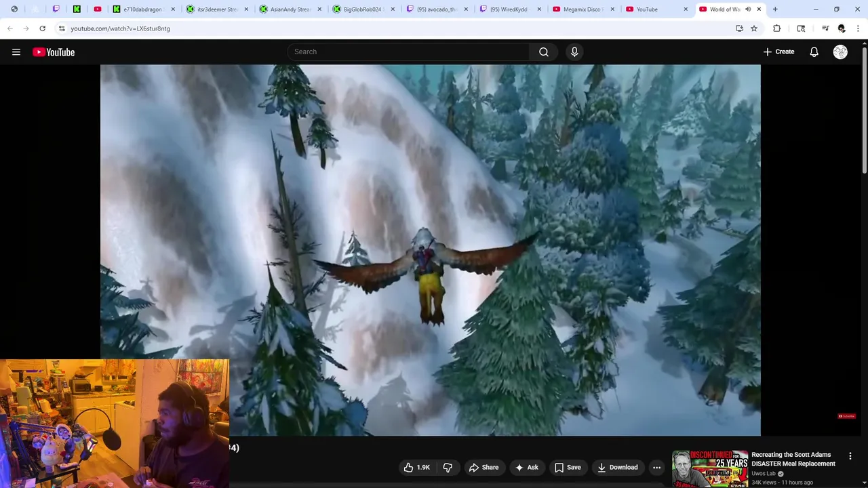Dislike the video with thumbs down
Screen dimensions: 868x488
[x=448, y=467]
